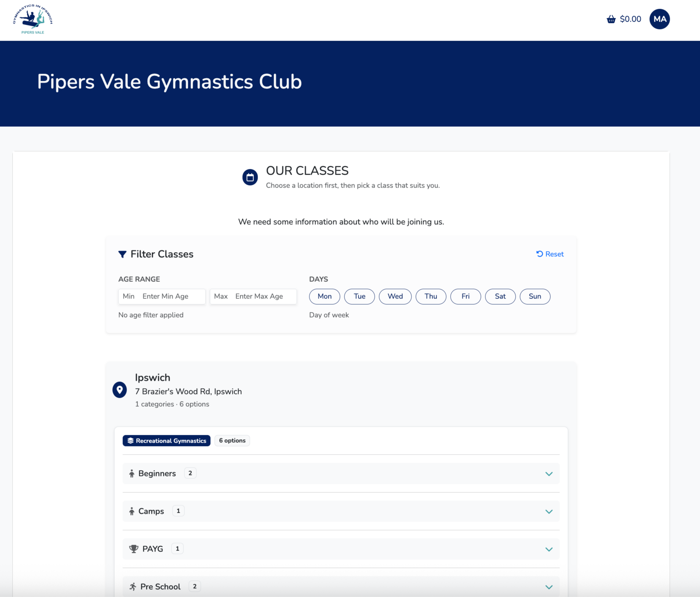The width and height of the screenshot is (700, 597).
Task: Toggle the Mon day filter
Action: pos(324,296)
